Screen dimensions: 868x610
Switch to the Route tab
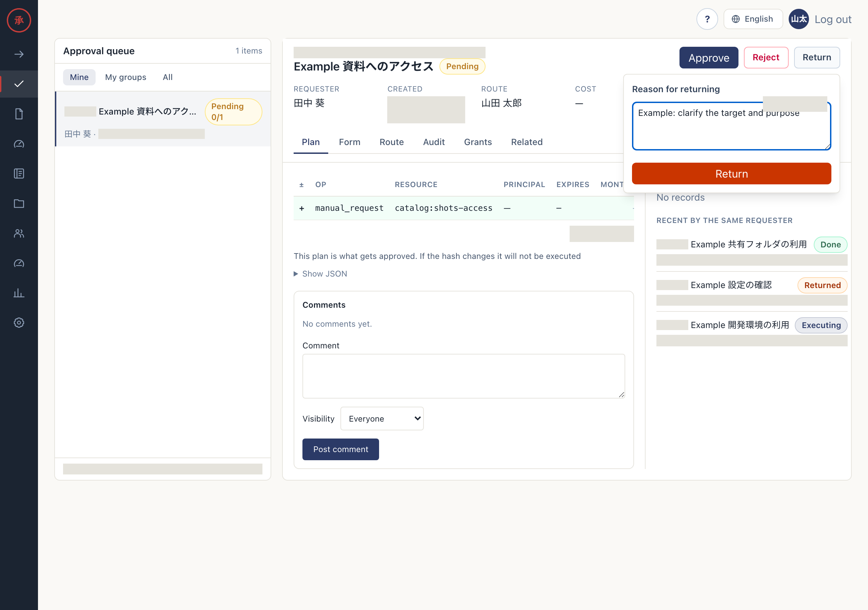tap(392, 142)
